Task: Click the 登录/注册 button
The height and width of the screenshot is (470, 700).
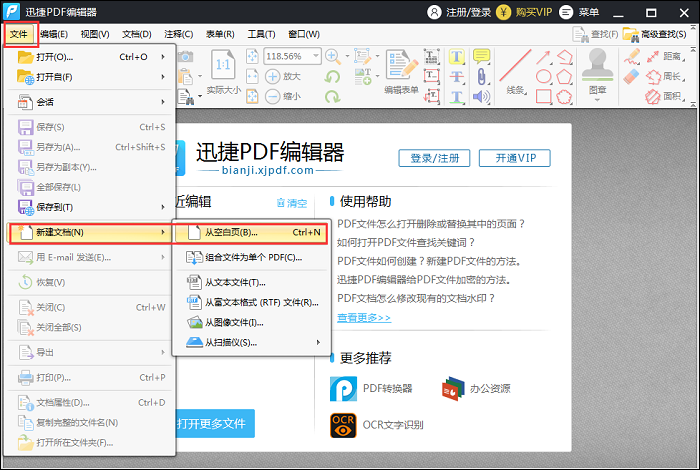Action: [434, 158]
